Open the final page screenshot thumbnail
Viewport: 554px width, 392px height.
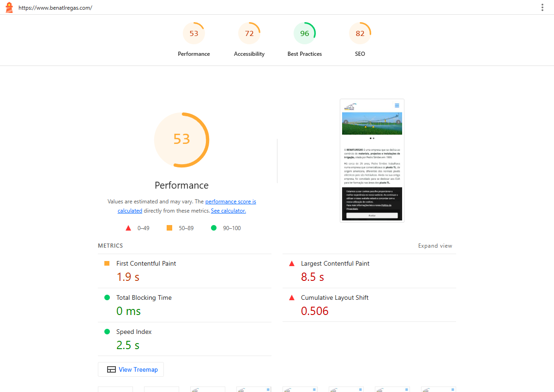coord(372,160)
